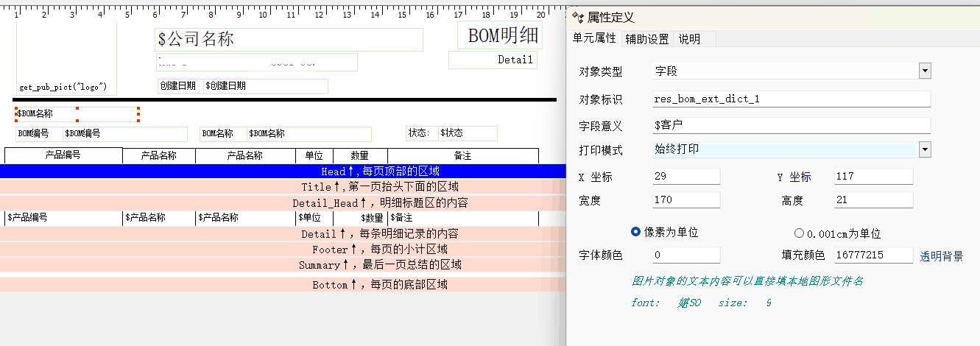Select the 单元属性 tab

pyautogui.click(x=594, y=38)
